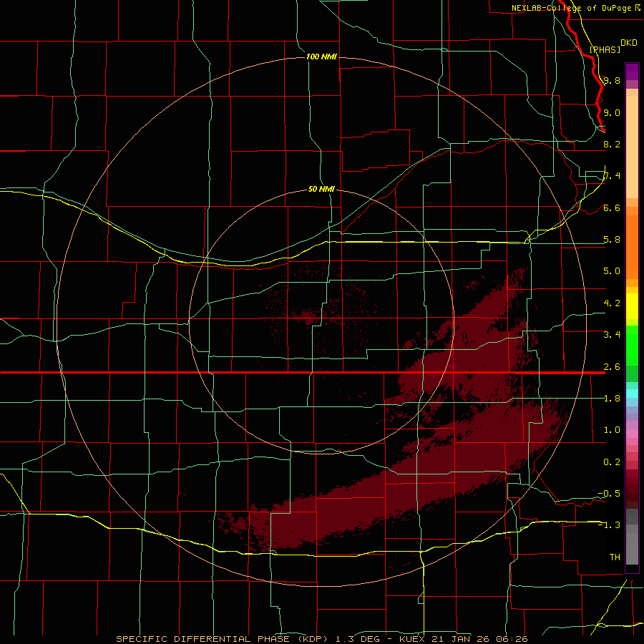
Task: Click the 1.8 value on the scale
Action: (612, 399)
